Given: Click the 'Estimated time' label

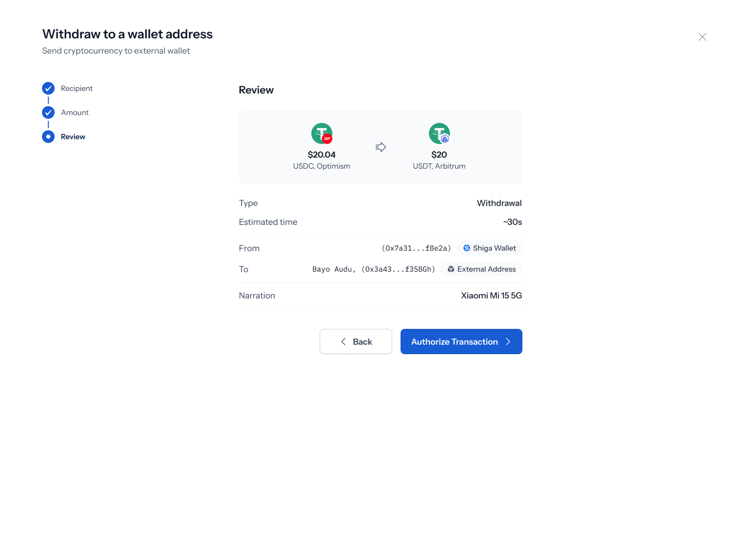Looking at the screenshot, I should 268,222.
